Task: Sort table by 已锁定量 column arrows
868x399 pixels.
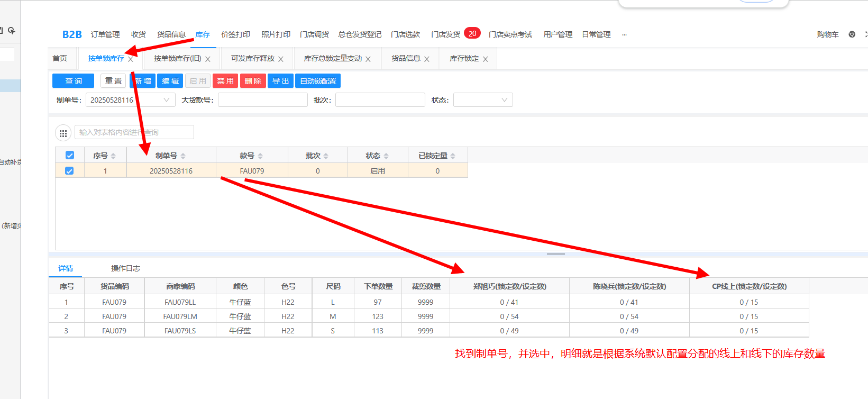Action: click(x=453, y=156)
